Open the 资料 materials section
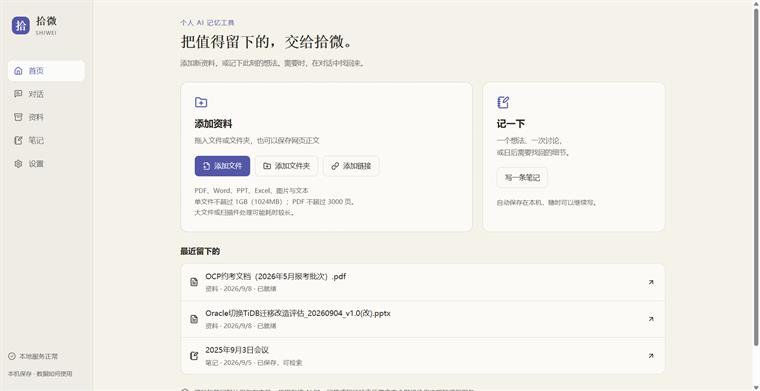This screenshot has width=760, height=391. tap(46, 117)
